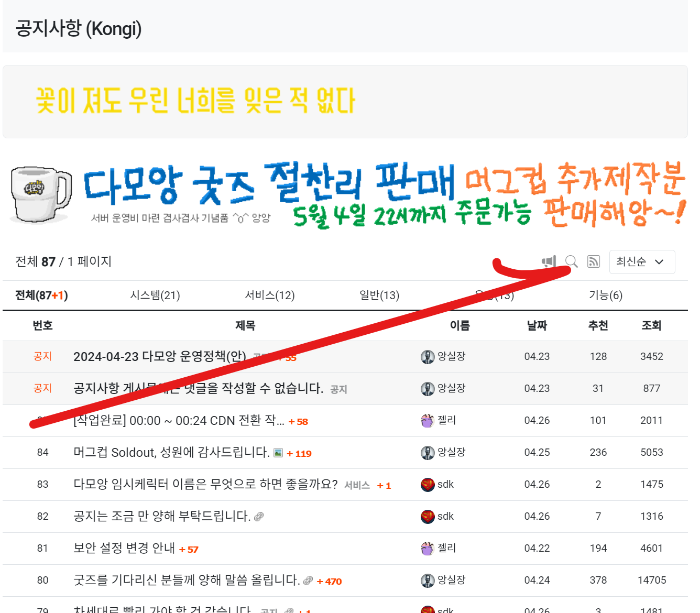This screenshot has width=700, height=613.
Task: Click the mug cup image in banner
Action: click(41, 194)
